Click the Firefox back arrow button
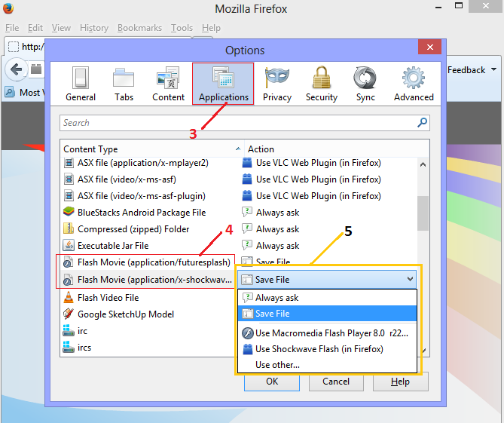This screenshot has width=504, height=423. [x=16, y=69]
